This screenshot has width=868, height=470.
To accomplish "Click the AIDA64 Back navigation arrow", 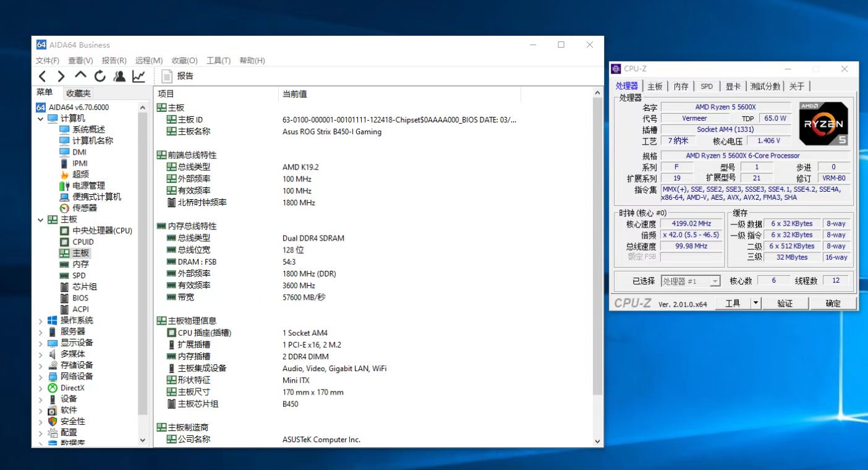I will point(42,76).
